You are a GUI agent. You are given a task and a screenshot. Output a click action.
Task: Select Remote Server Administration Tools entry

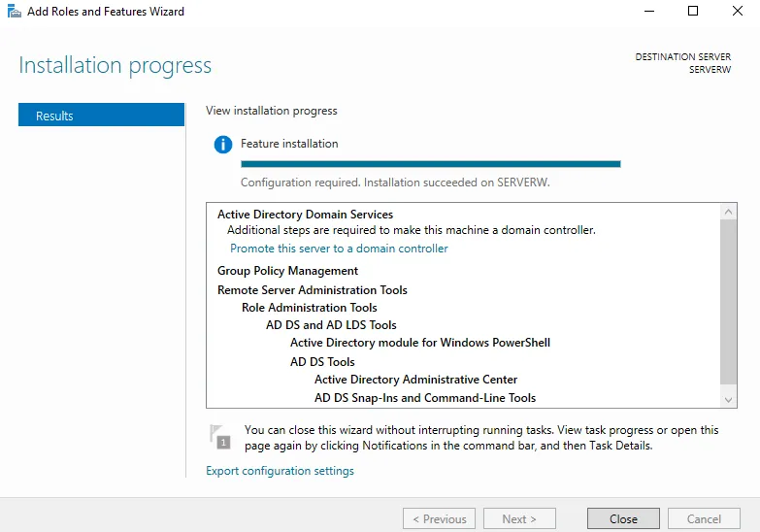[313, 290]
